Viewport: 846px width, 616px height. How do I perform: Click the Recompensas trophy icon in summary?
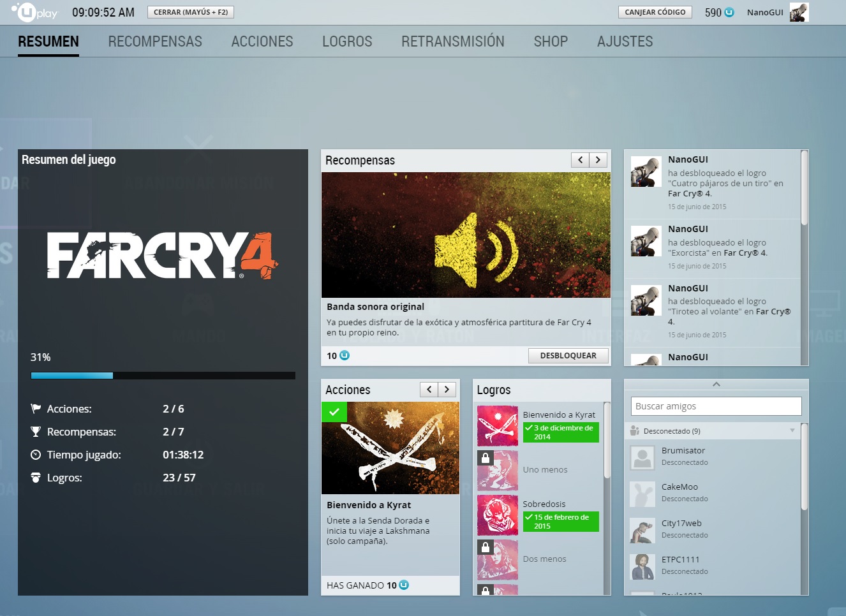tap(36, 432)
